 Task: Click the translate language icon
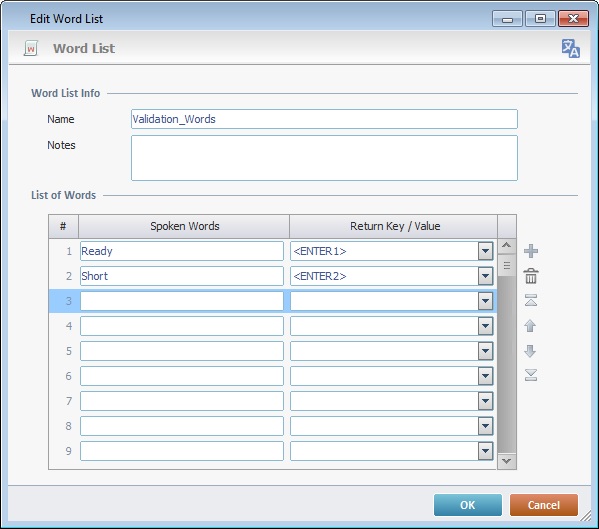tap(570, 49)
